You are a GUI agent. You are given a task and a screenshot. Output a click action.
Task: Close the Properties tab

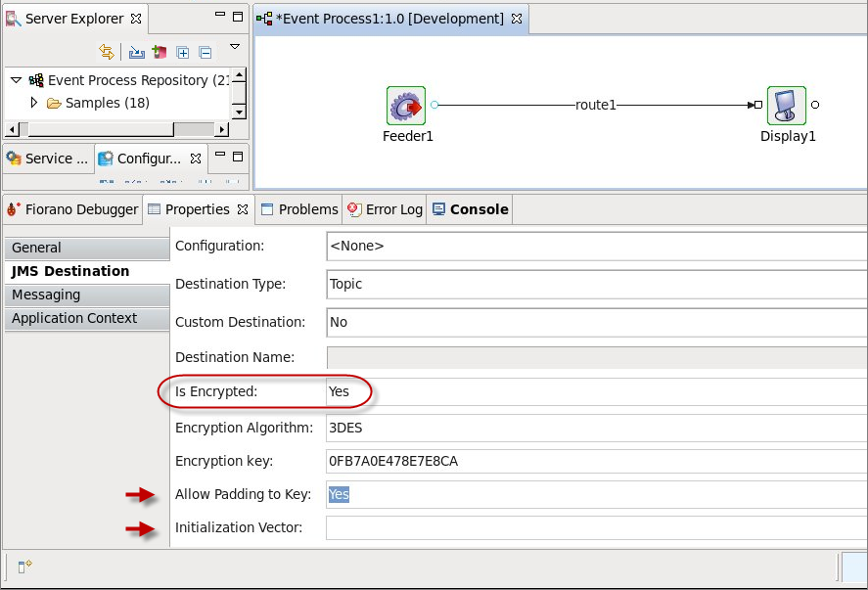243,209
